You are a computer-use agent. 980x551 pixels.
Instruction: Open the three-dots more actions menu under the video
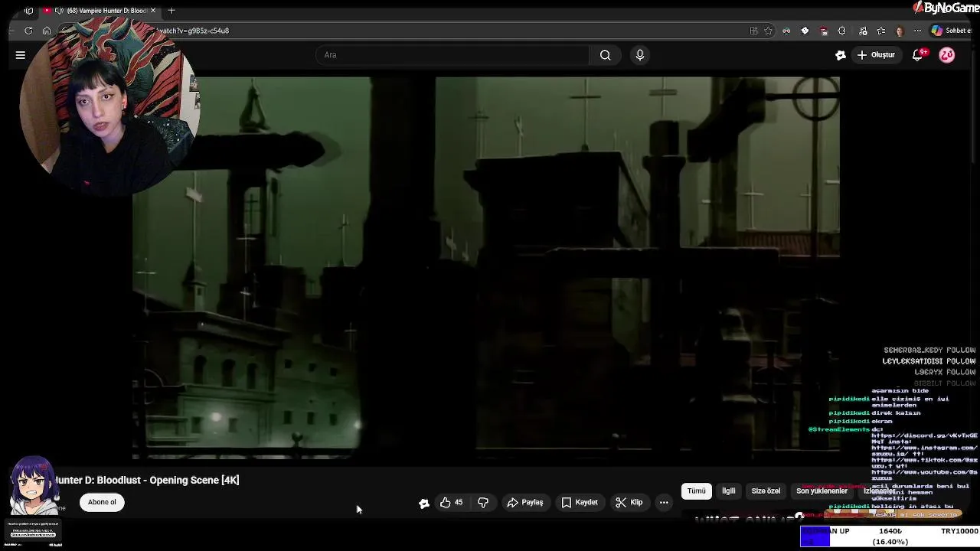[664, 503]
